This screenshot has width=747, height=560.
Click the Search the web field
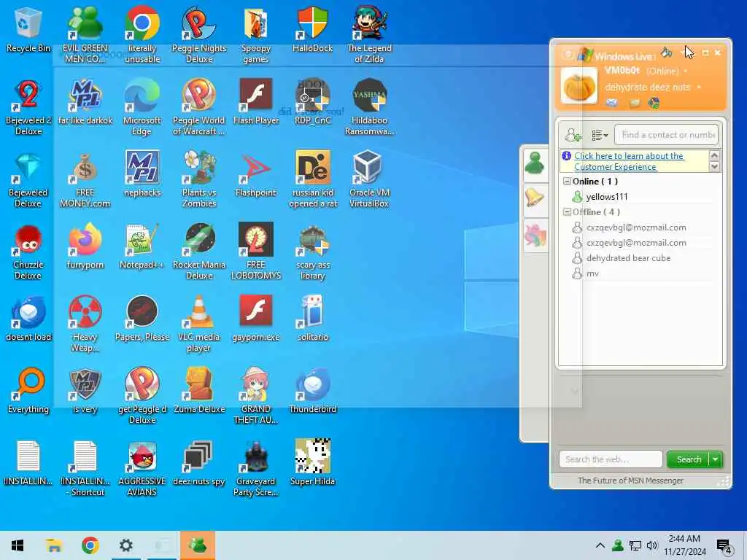pyautogui.click(x=611, y=459)
